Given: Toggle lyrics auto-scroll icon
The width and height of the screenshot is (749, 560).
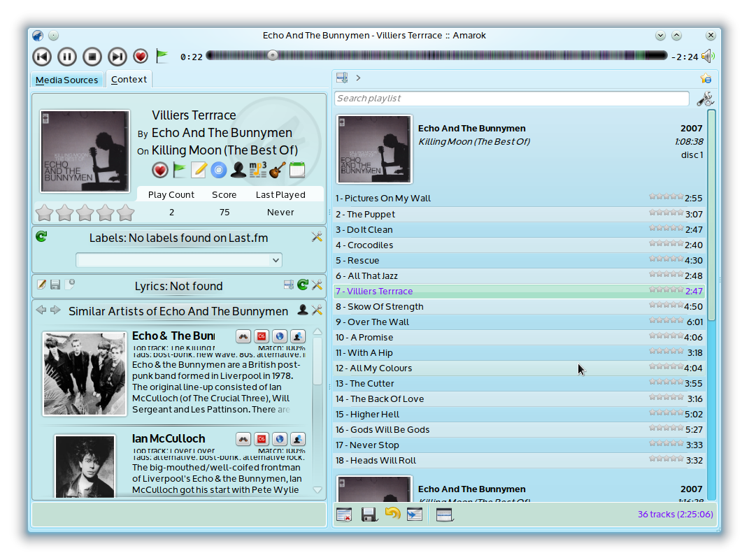Looking at the screenshot, I should (x=289, y=285).
